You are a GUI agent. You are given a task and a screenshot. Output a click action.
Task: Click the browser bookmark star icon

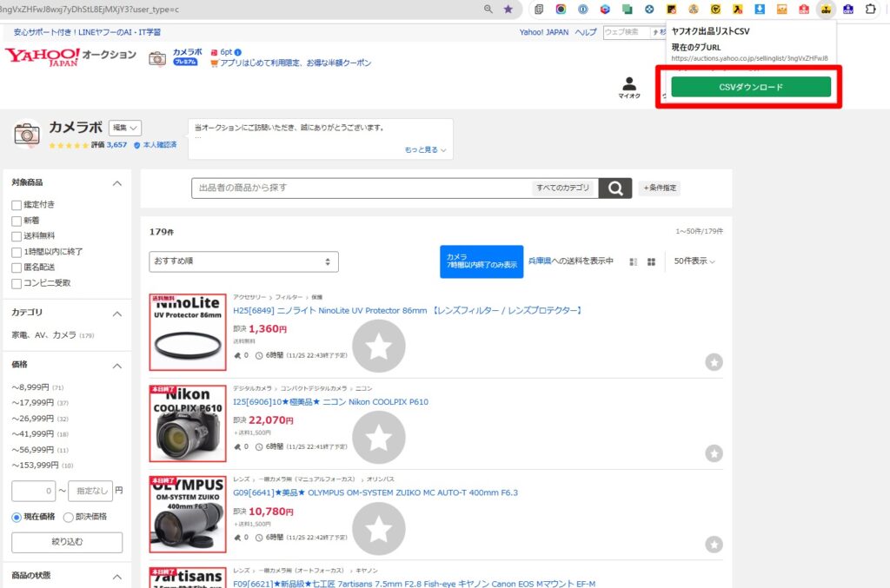click(508, 10)
